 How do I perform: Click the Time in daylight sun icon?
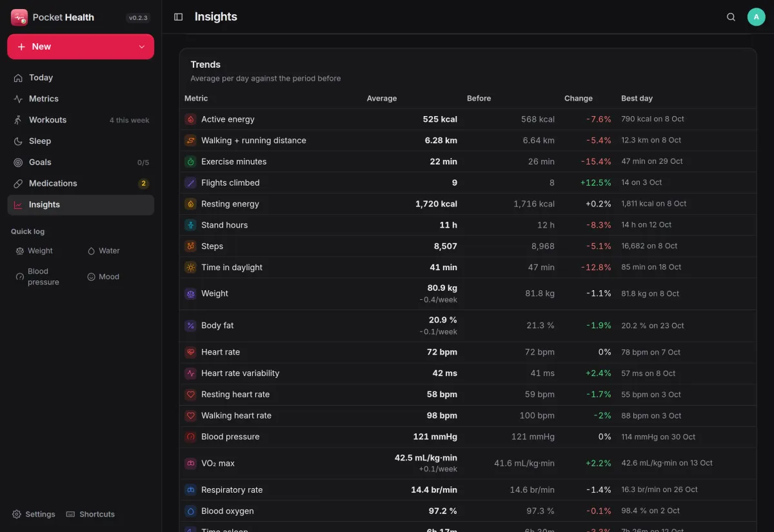pos(190,268)
